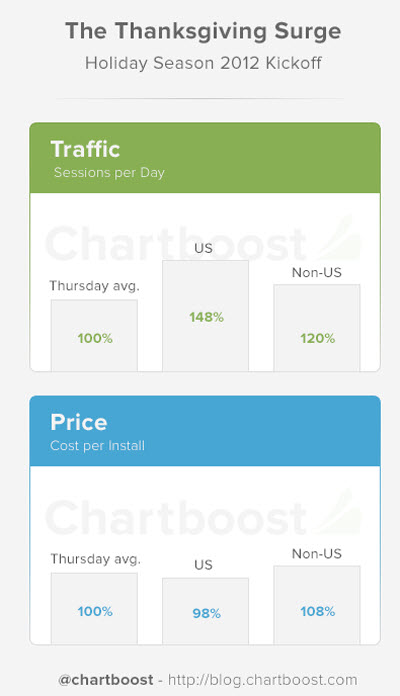
Task: Click The Thanksgiving Surge title
Action: tap(203, 32)
